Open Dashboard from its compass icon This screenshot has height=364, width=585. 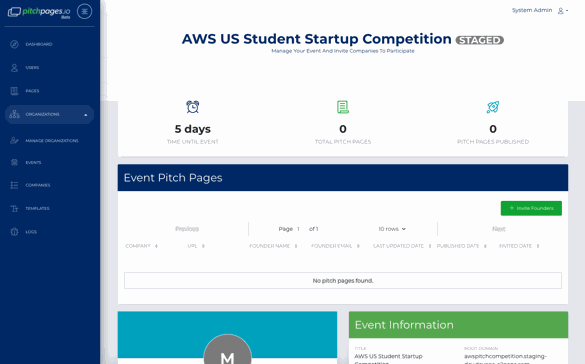[x=14, y=44]
